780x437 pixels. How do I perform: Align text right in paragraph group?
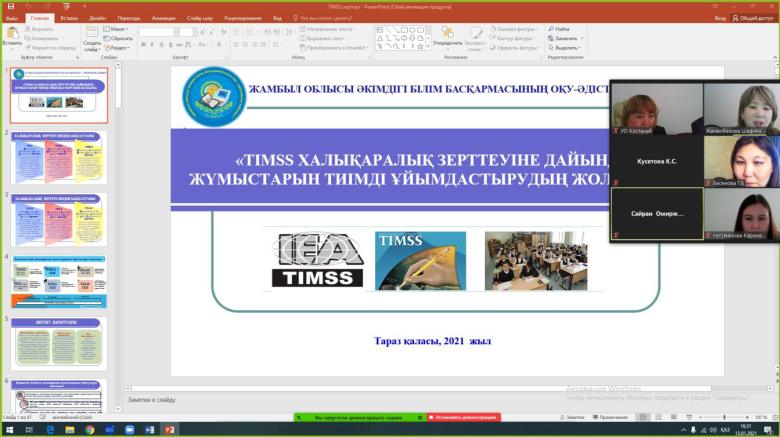click(x=255, y=45)
